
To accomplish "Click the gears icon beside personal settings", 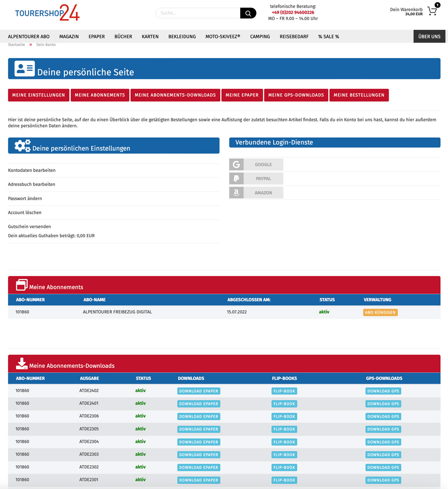I will click(x=22, y=146).
